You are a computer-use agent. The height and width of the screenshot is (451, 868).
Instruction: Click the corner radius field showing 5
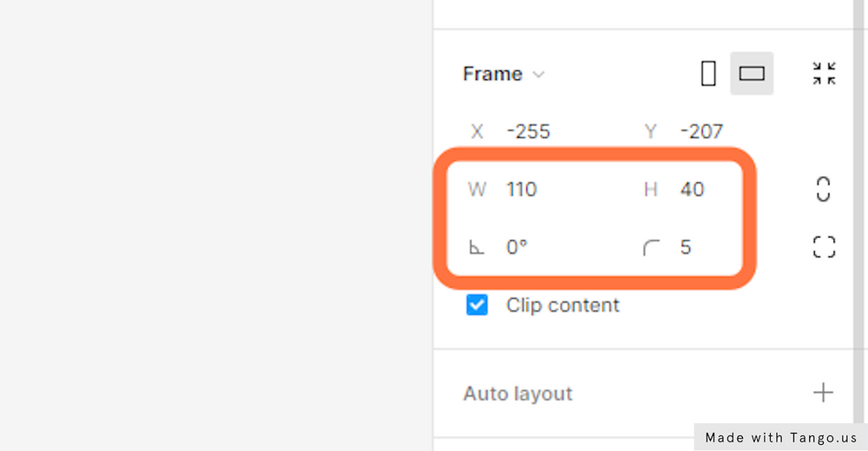pyautogui.click(x=686, y=247)
